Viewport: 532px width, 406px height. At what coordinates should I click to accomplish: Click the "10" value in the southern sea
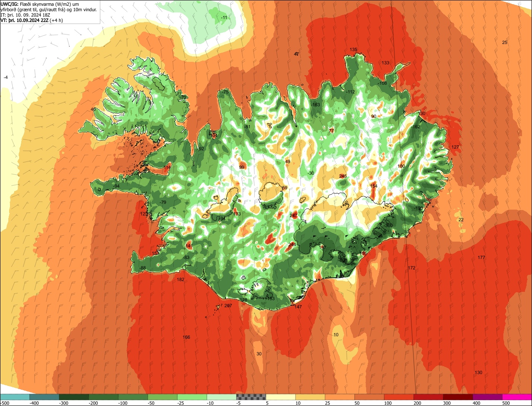coord(336,335)
